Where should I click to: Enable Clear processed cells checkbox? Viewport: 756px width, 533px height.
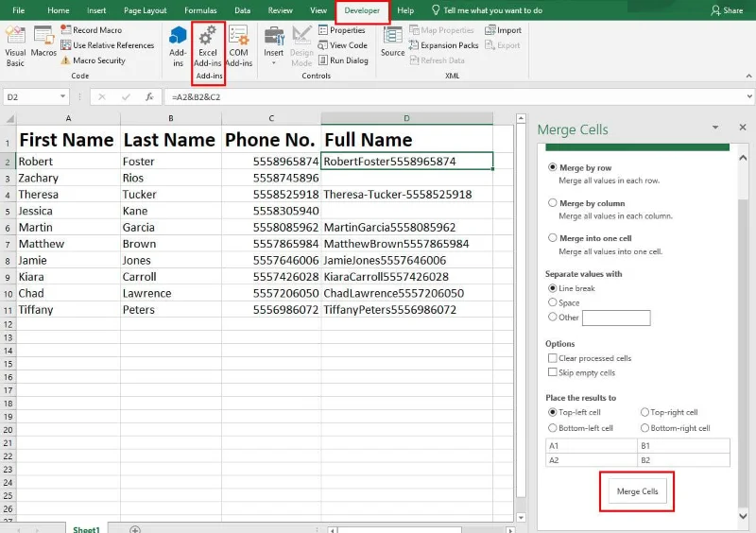point(553,358)
